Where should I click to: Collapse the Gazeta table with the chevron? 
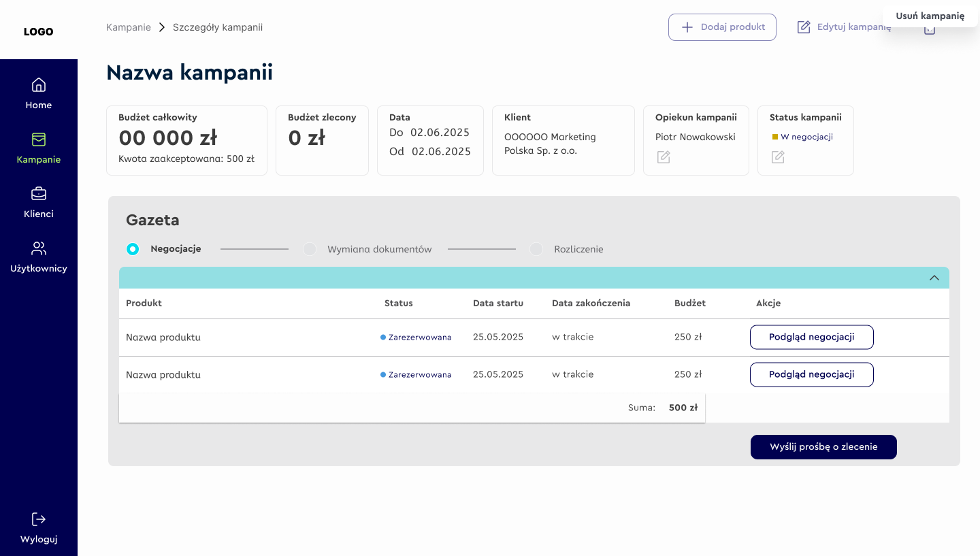tap(934, 278)
